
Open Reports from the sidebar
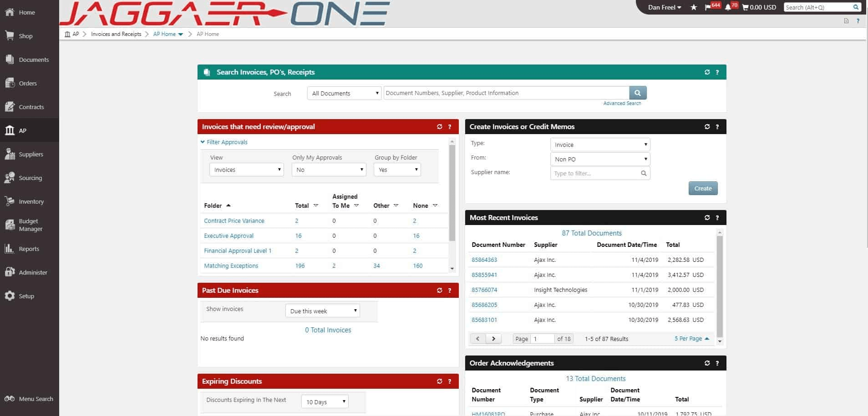(29, 249)
